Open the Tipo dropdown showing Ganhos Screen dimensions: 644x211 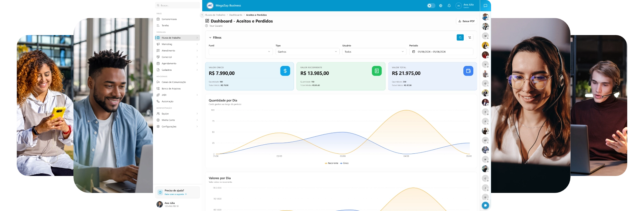point(308,51)
